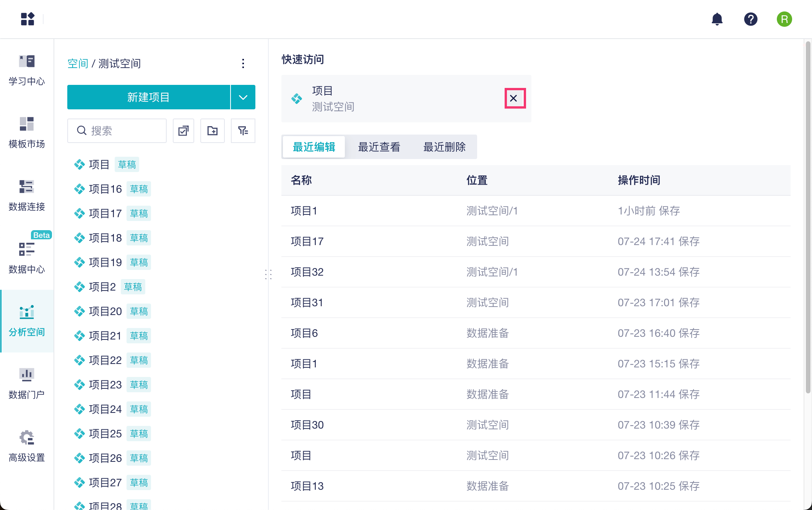Open the user avatar menu
The width and height of the screenshot is (812, 510).
pos(784,19)
